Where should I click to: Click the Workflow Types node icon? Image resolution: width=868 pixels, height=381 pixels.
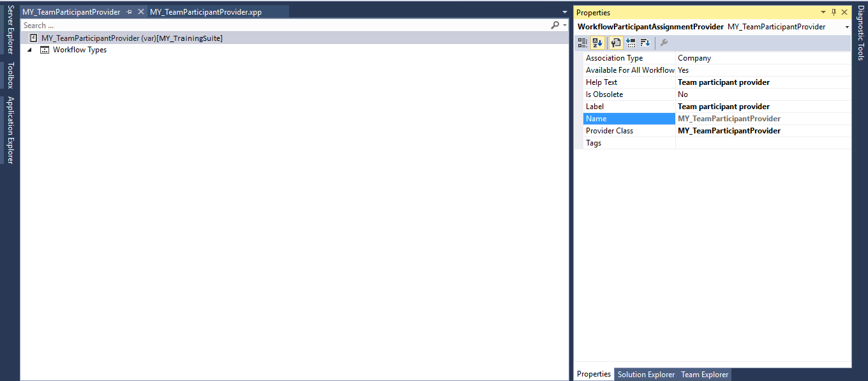tap(44, 50)
